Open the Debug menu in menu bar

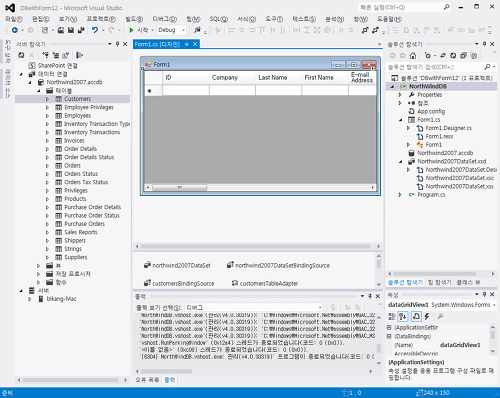(x=165, y=19)
